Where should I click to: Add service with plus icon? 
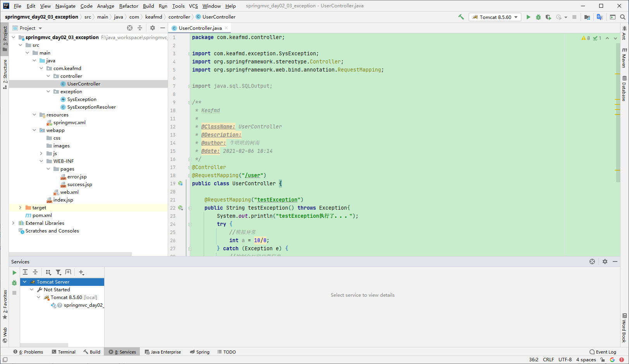tap(81, 272)
